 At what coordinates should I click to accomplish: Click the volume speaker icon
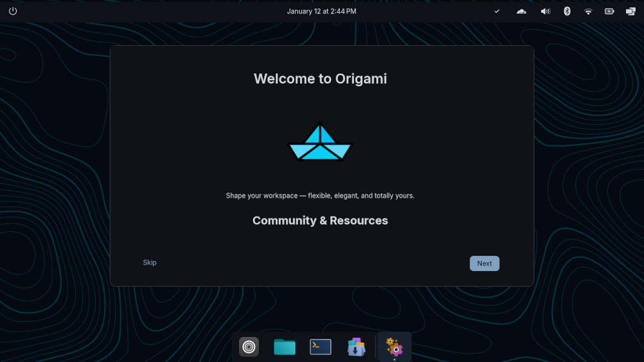pyautogui.click(x=545, y=11)
